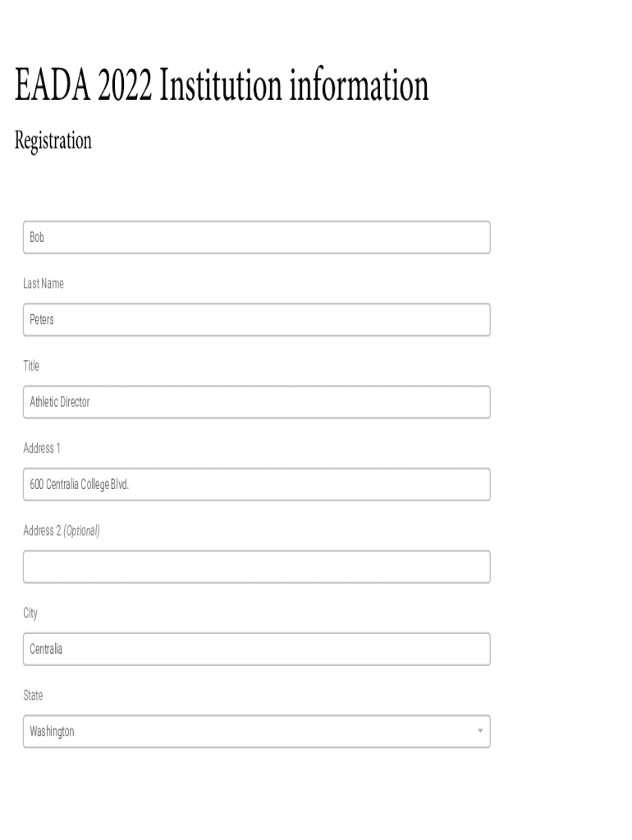Click the State dropdown arrow icon
The width and height of the screenshot is (632, 840).
point(480,731)
